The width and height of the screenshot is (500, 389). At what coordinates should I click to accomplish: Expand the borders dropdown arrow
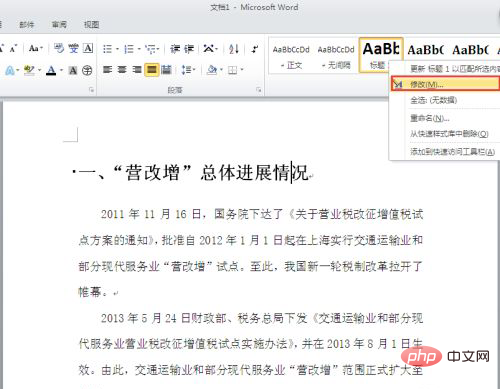coord(242,70)
